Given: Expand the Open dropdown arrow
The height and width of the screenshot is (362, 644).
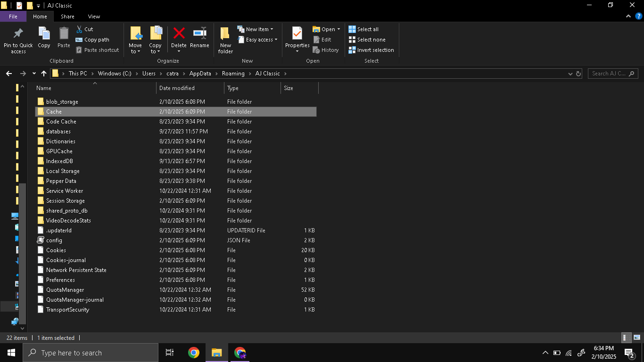Looking at the screenshot, I should [x=339, y=29].
